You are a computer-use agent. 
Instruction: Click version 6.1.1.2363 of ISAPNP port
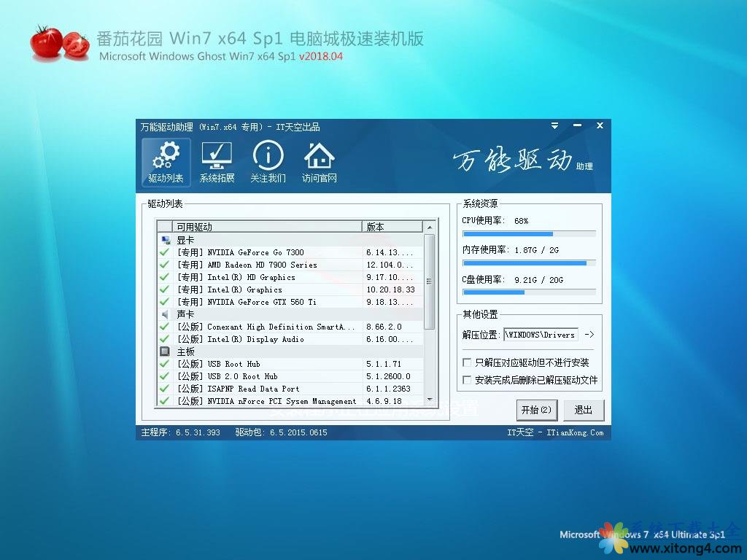(388, 389)
